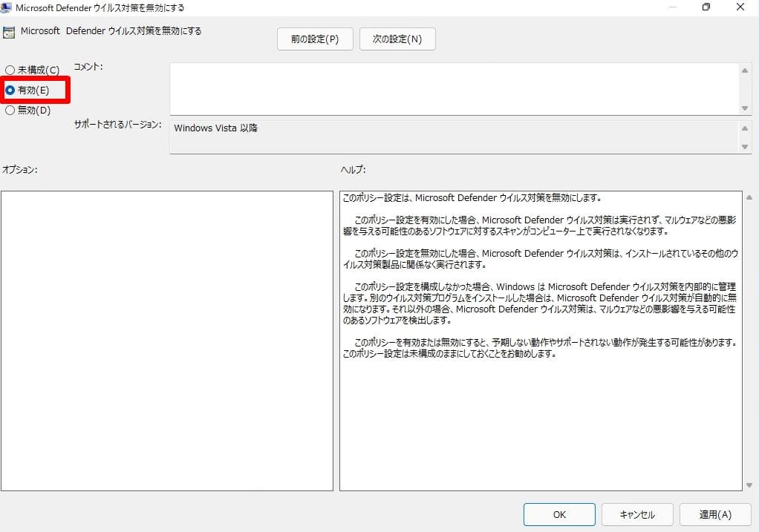
Task: Click comment box scroll down arrow
Action: pos(745,108)
